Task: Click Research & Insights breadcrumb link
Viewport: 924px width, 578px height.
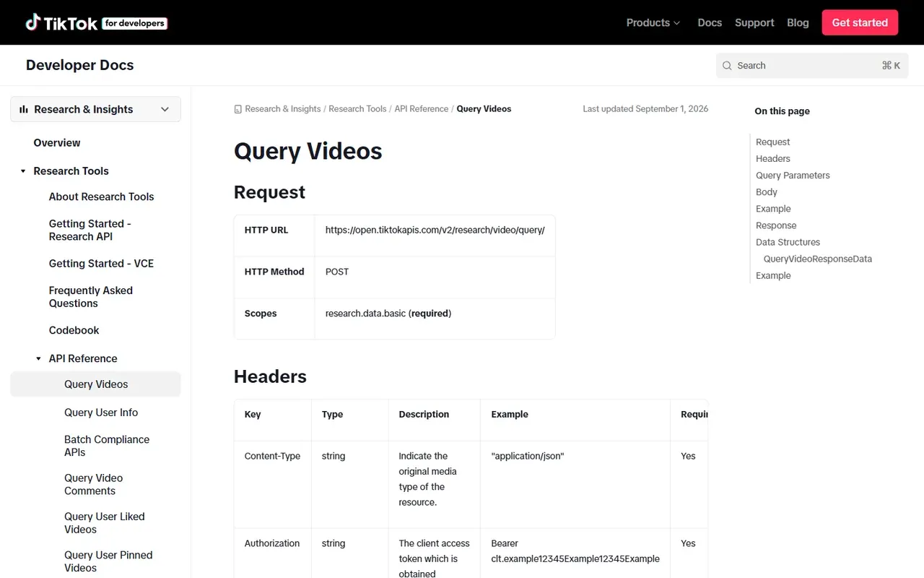Action: [283, 109]
